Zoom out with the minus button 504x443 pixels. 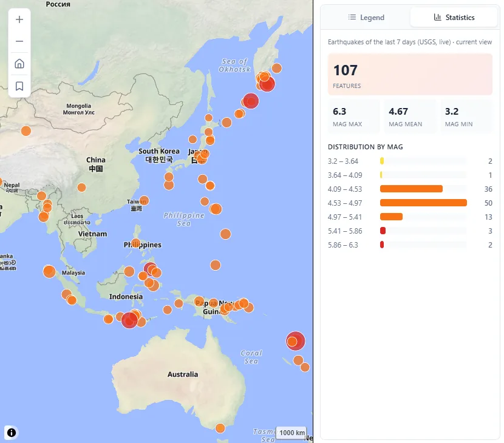click(x=19, y=41)
